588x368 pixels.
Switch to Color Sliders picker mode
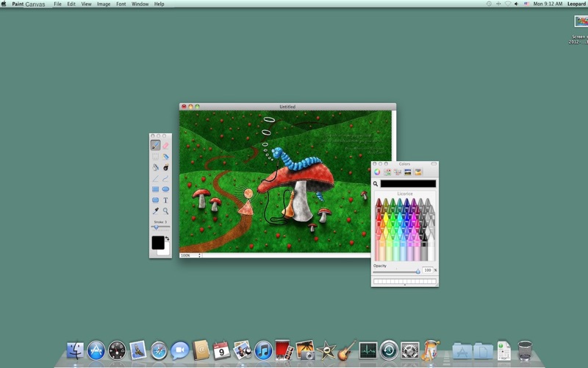coord(387,172)
